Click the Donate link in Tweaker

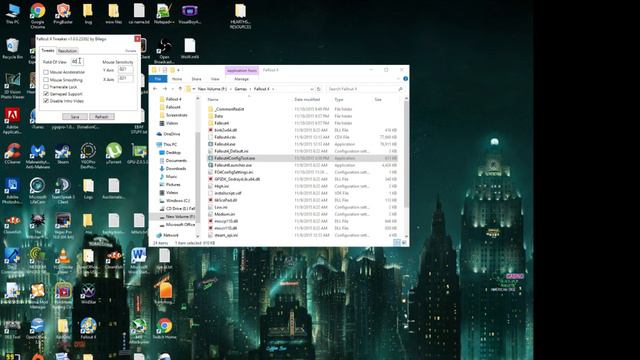[x=130, y=51]
